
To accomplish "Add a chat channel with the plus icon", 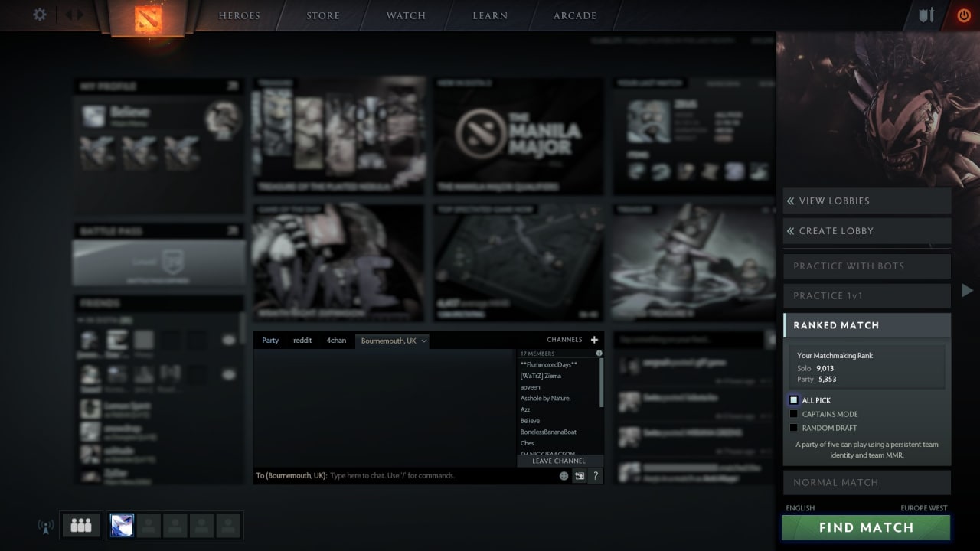I will tap(594, 340).
